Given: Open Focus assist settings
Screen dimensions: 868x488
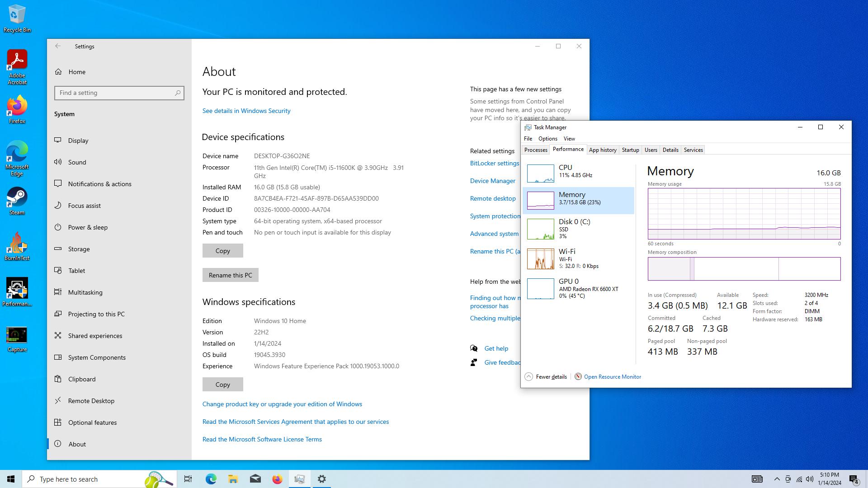Looking at the screenshot, I should [119, 206].
